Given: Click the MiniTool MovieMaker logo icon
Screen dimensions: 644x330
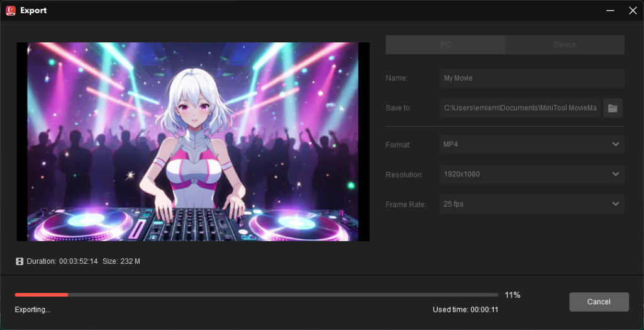Looking at the screenshot, I should pos(10,10).
